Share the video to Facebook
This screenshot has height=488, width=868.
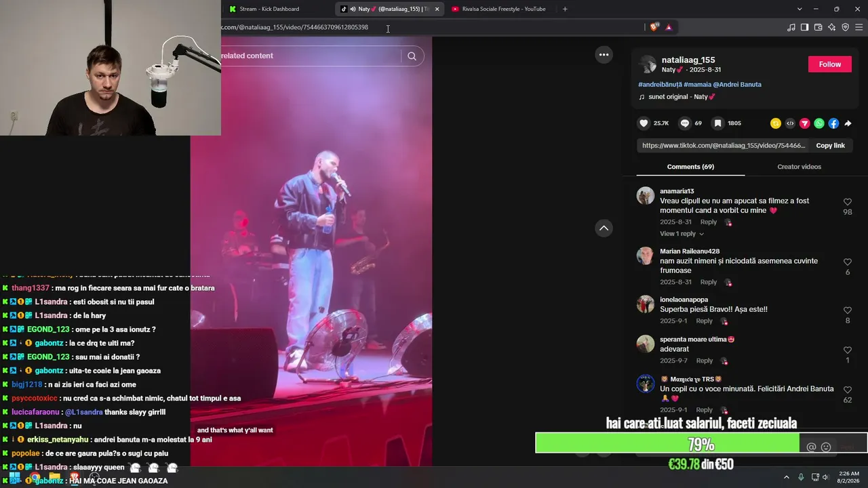click(x=833, y=123)
